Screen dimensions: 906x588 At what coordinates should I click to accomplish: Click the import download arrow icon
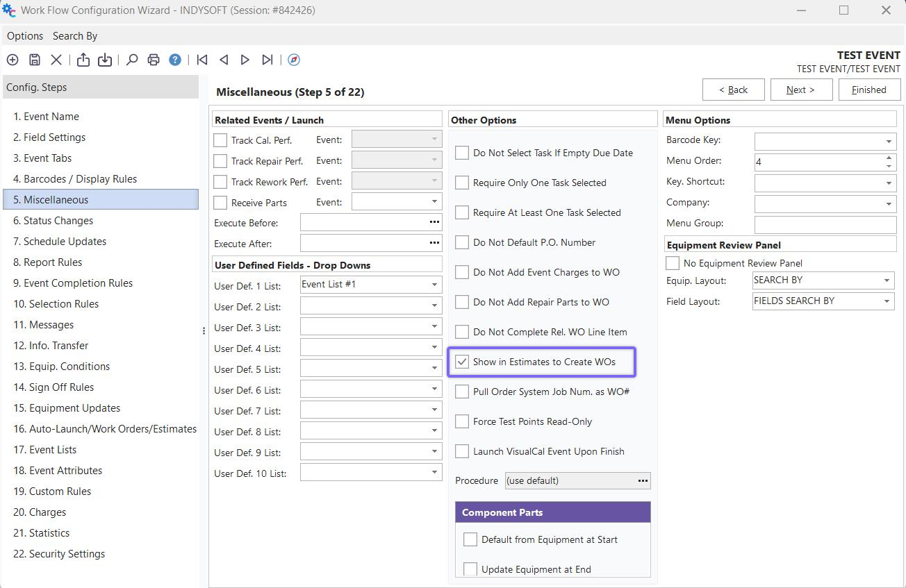tap(105, 60)
